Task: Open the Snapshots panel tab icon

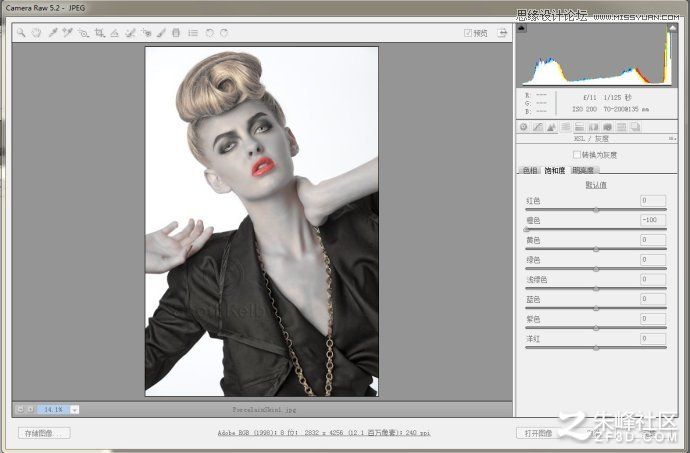Action: 635,127
